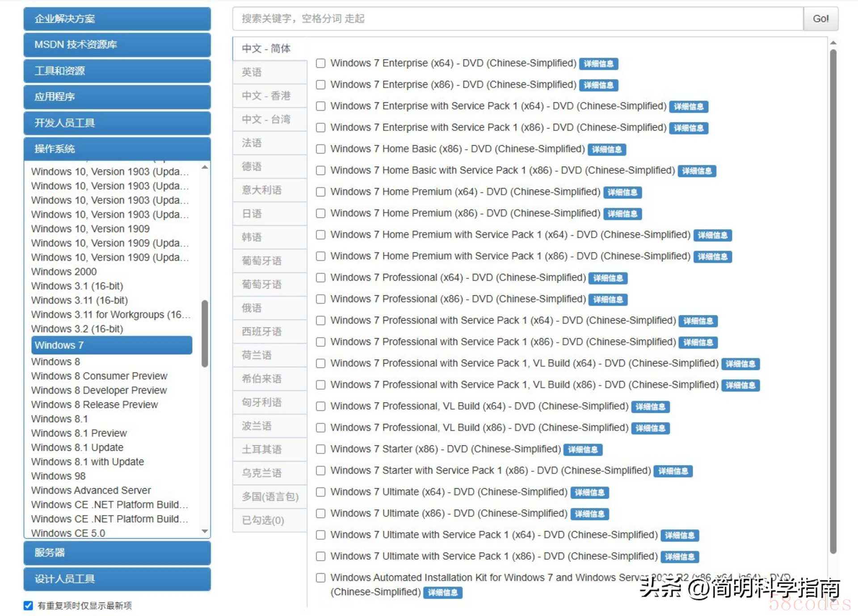
Task: Switch to the 多国(语言包) tab
Action: tap(269, 497)
